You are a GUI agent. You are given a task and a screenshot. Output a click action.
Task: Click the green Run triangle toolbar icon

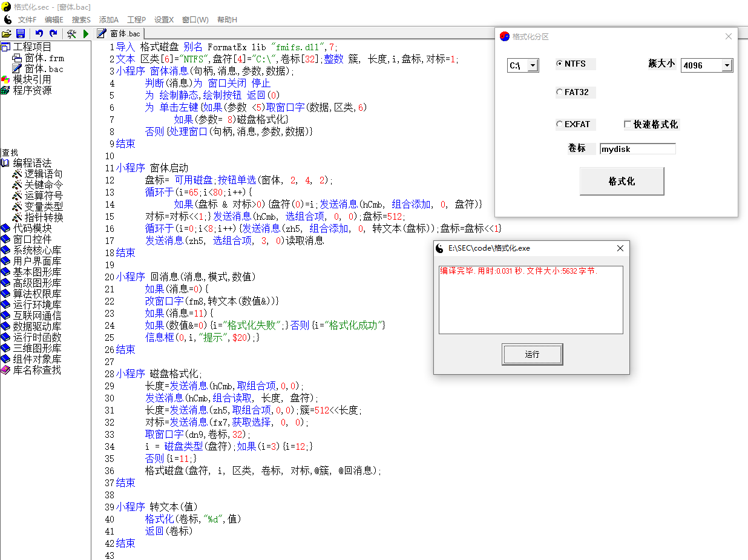click(x=86, y=34)
